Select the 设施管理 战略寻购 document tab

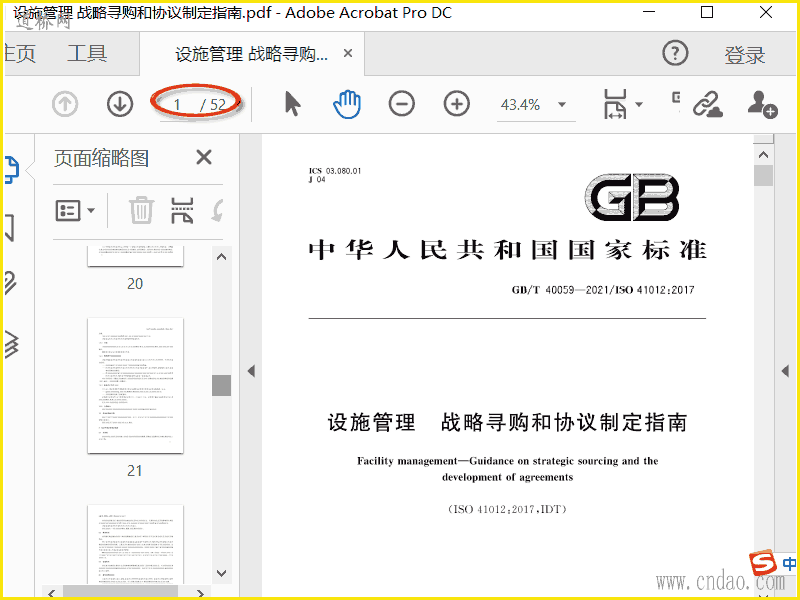(251, 54)
